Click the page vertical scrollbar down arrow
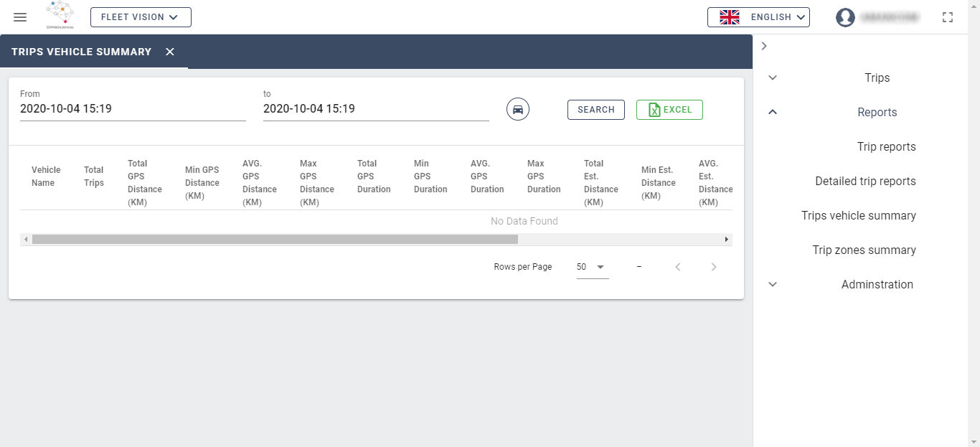 pos(974,441)
